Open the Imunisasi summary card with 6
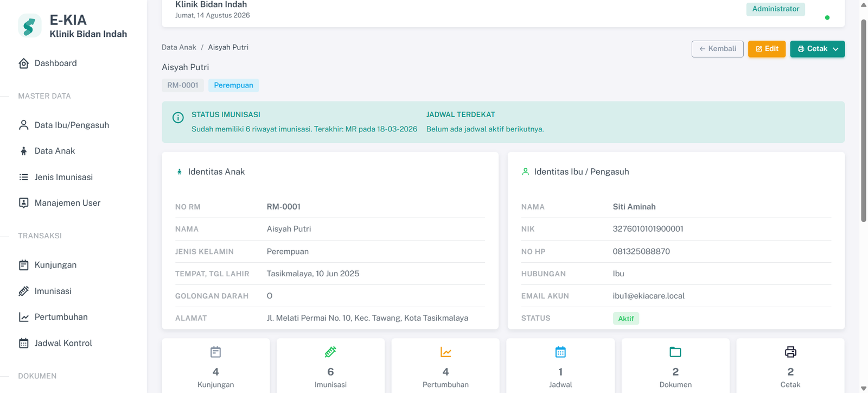Image resolution: width=868 pixels, height=393 pixels. pyautogui.click(x=330, y=366)
